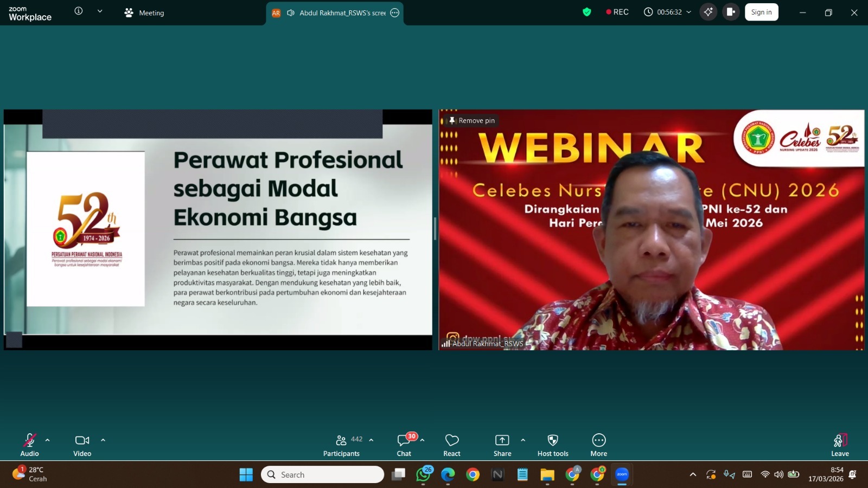Open Host tools shield icon
Viewport: 868px width, 488px height.
[553, 445]
